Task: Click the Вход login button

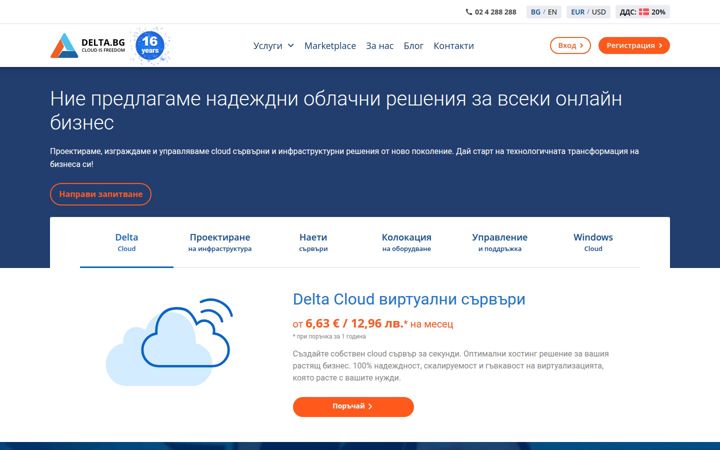Action: (570, 45)
